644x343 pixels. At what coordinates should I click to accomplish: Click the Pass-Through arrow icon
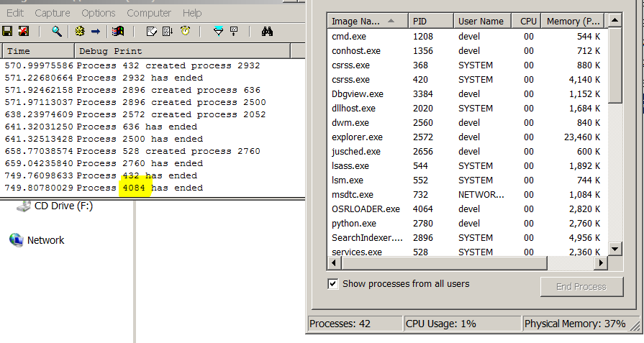95,31
